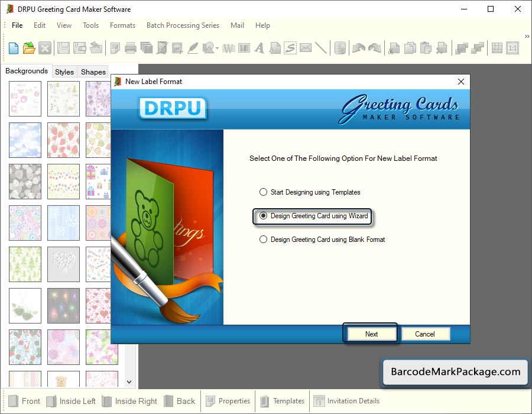This screenshot has height=414, width=532.
Task: Switch to the Backgrounds tab
Action: 27,71
